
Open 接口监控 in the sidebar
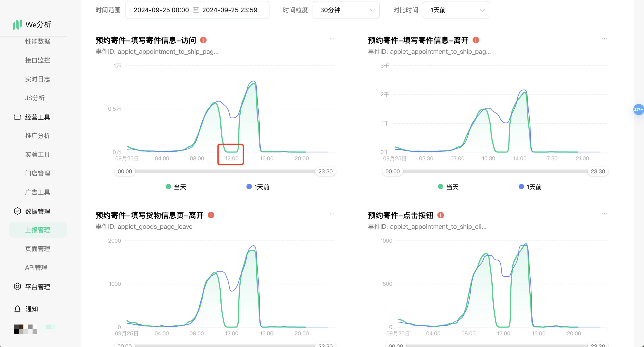click(38, 60)
